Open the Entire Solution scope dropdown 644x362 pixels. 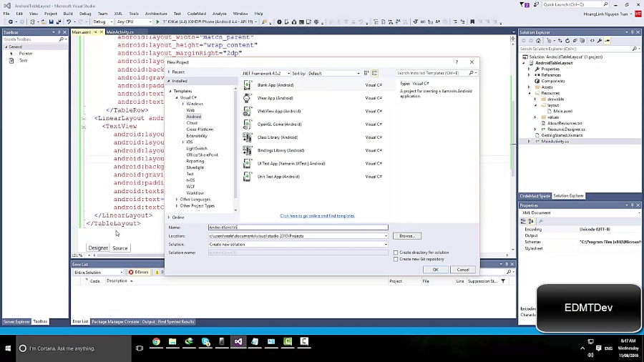click(98, 272)
